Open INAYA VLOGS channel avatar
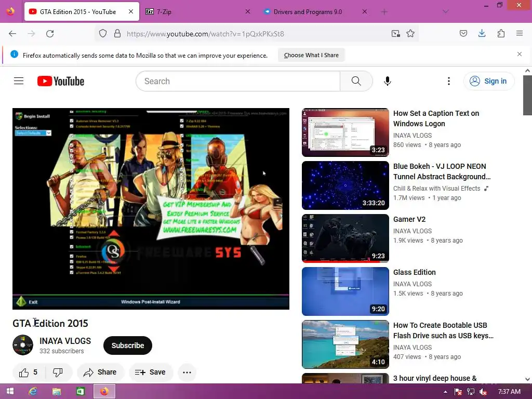The image size is (532, 399). coord(23,345)
